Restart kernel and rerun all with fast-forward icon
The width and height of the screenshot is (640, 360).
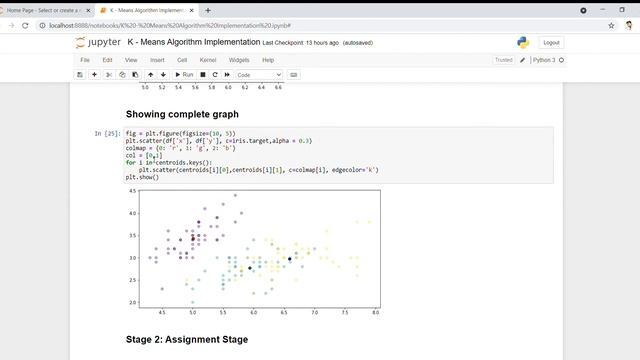coord(227,75)
